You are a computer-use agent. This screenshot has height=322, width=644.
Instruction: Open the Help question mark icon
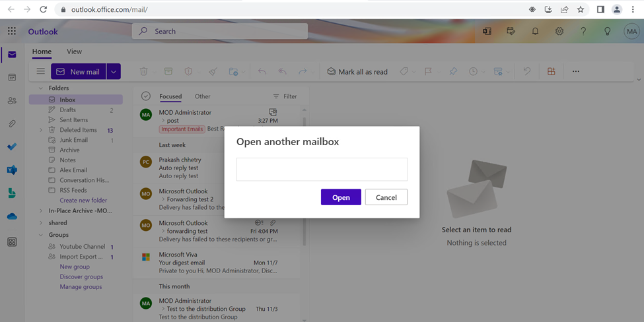[583, 31]
